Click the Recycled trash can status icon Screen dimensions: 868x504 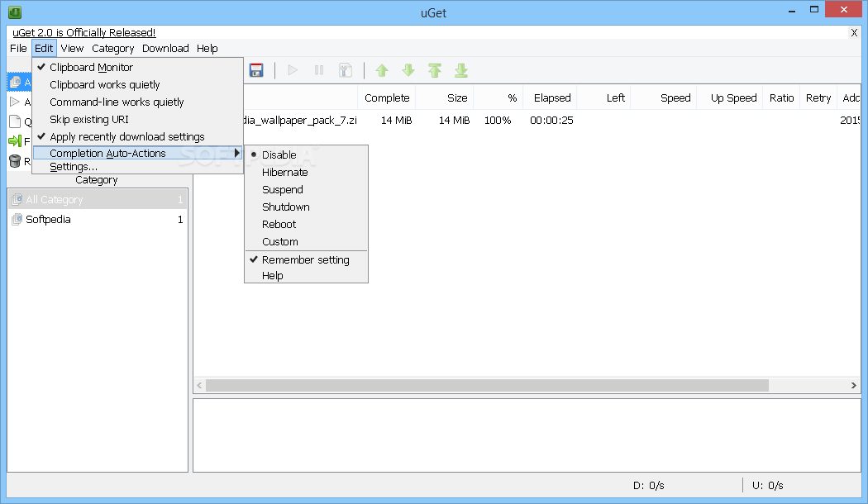[15, 161]
